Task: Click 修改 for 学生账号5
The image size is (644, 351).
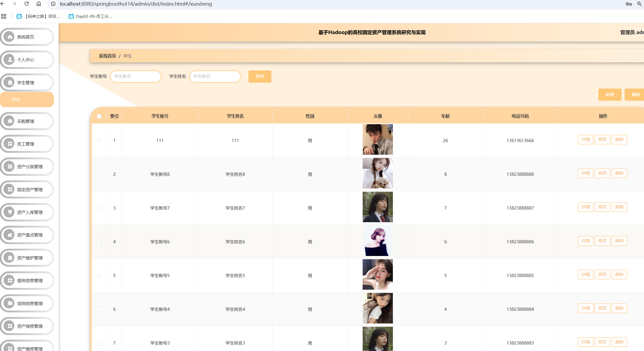Action: pos(602,275)
